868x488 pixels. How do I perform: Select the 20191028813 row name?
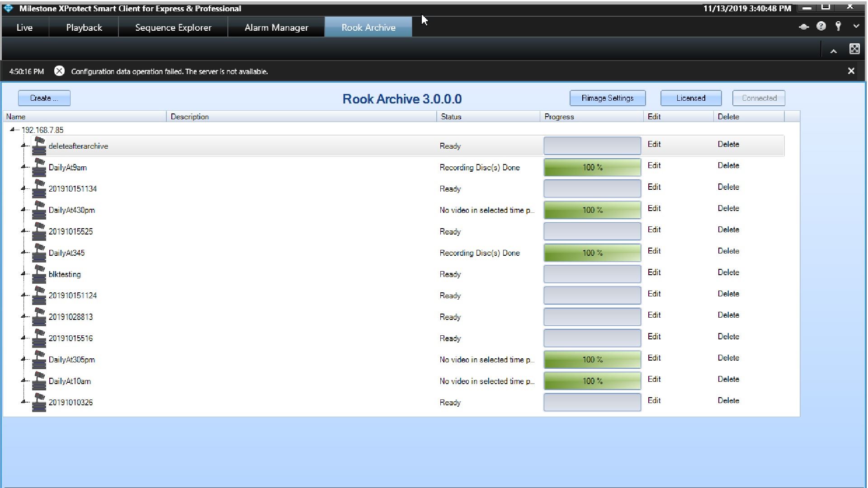tap(71, 317)
